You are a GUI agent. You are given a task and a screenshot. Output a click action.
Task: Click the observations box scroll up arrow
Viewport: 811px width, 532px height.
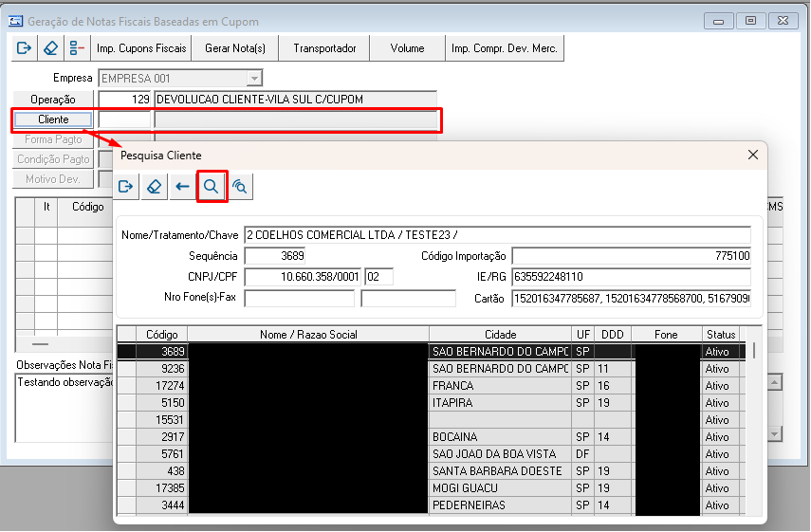tap(774, 382)
